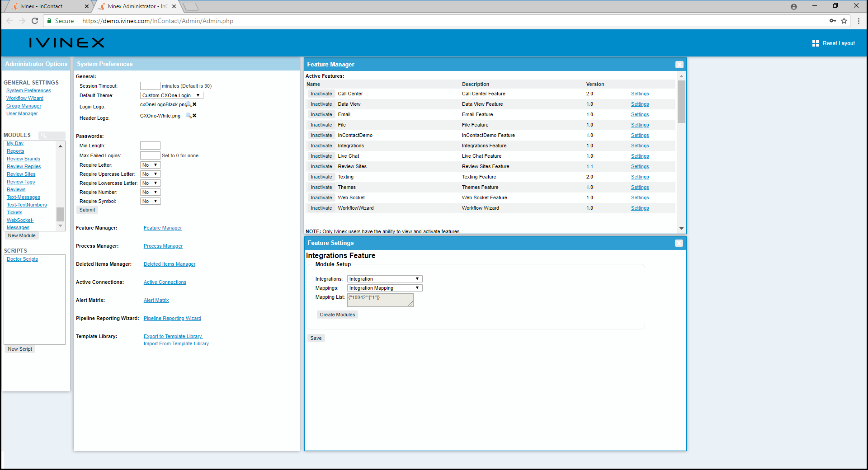Inactivate the Live Chat feature
The height and width of the screenshot is (470, 868).
pos(321,156)
